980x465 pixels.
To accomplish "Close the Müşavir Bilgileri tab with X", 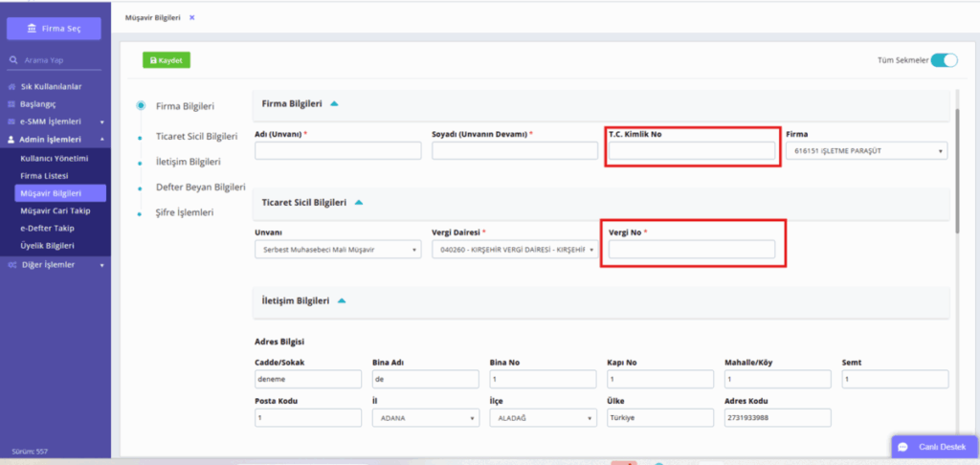I will click(191, 17).
